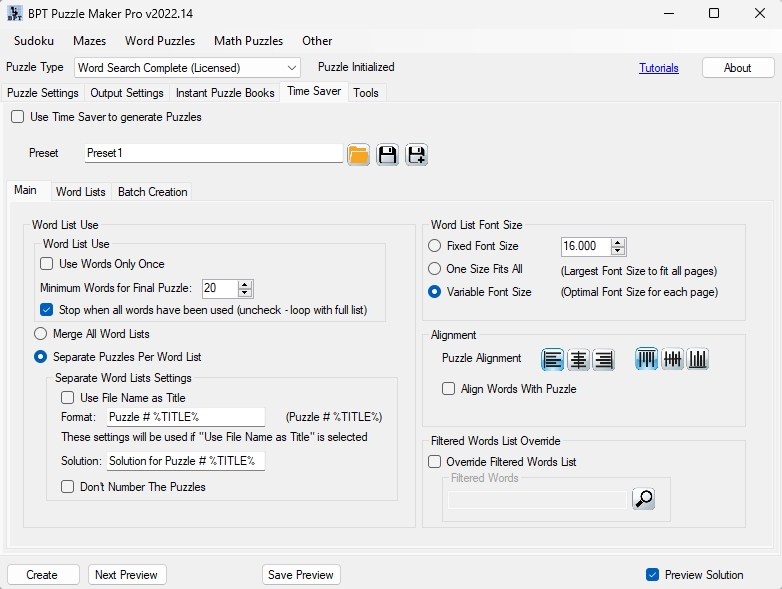Focus the Preset name field
Image resolution: width=782 pixels, height=589 pixels.
pyautogui.click(x=213, y=153)
